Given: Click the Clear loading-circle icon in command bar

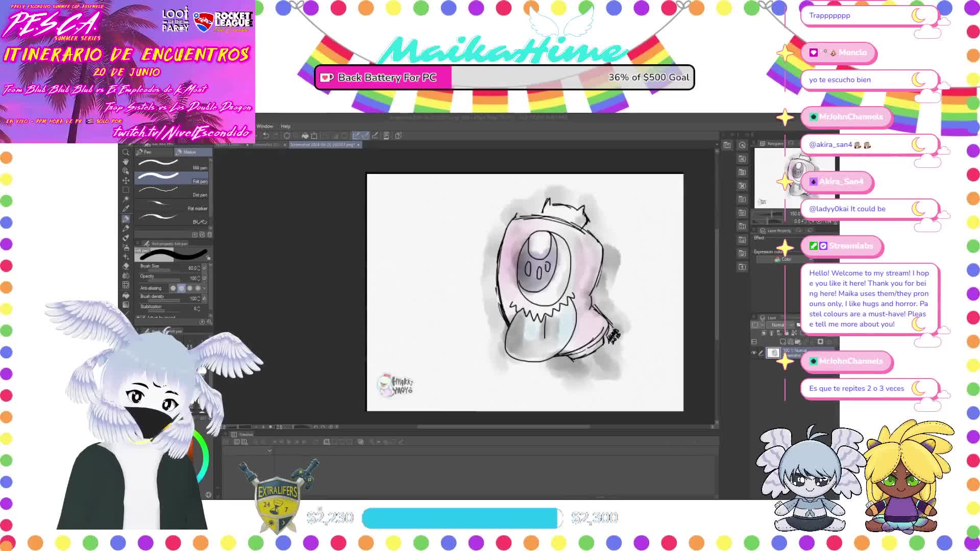Looking at the screenshot, I should click(x=287, y=135).
